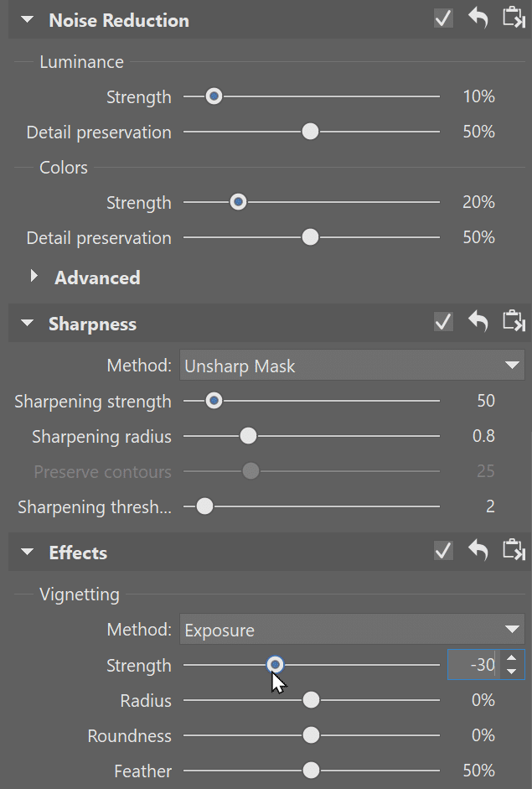Uncheck the Effects section checkbox
The width and height of the screenshot is (532, 789).
point(443,551)
